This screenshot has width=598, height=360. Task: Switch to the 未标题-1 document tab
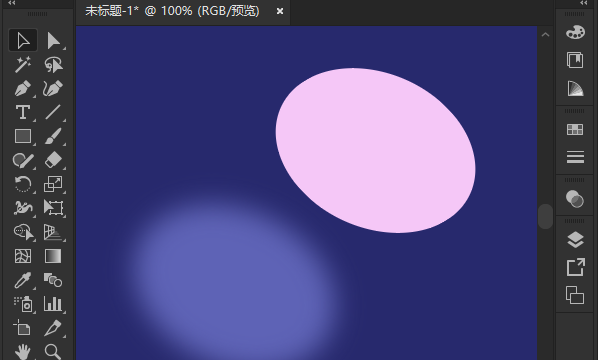[172, 11]
